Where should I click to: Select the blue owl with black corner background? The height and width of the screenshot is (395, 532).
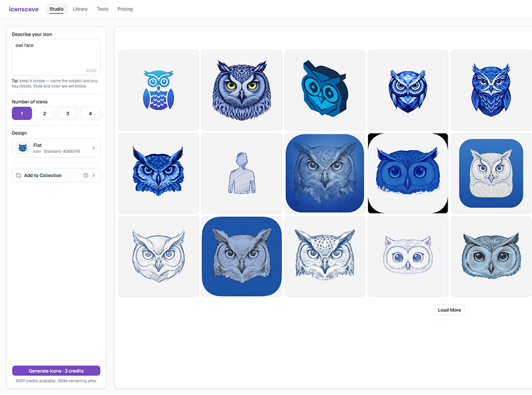(x=408, y=173)
